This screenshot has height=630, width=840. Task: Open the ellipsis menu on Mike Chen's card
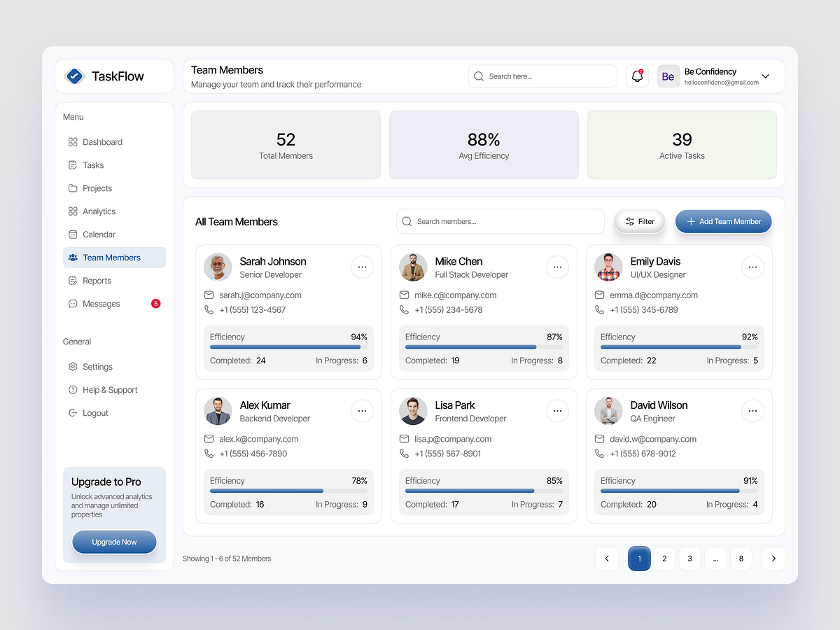[x=557, y=267]
